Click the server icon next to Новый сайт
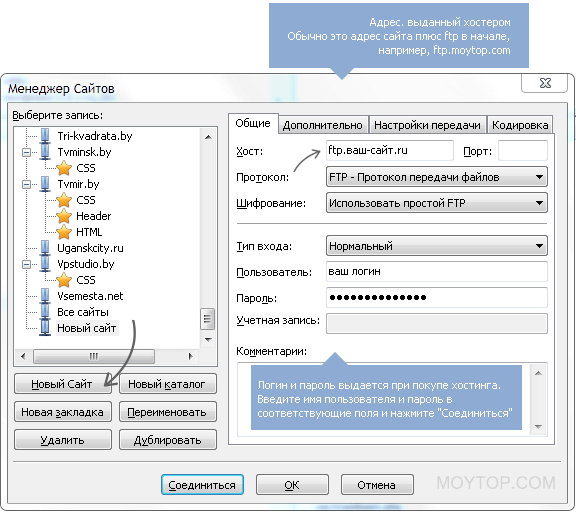 click(x=45, y=328)
